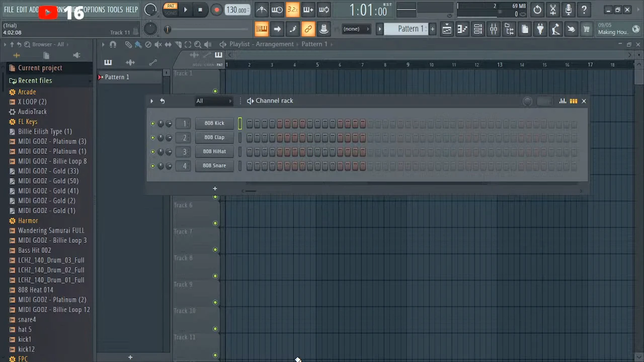Image resolution: width=644 pixels, height=362 pixels.
Task: Select the playback speaker tool in Playlist
Action: coord(208,44)
